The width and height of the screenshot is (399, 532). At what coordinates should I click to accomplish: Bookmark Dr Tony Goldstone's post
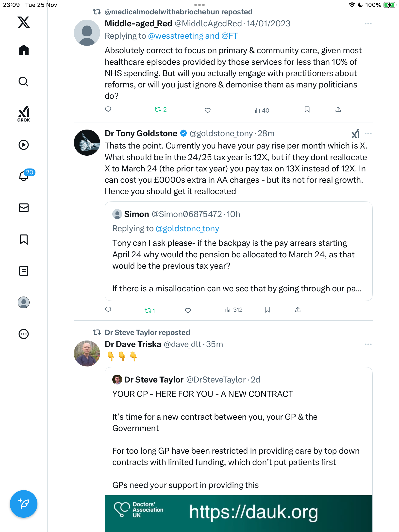tap(268, 310)
